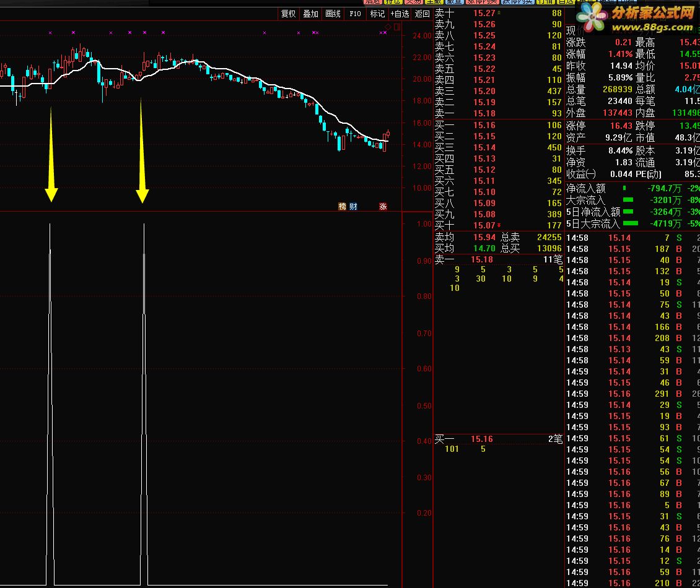Select the 卖十 15.27 order row

pos(498,14)
